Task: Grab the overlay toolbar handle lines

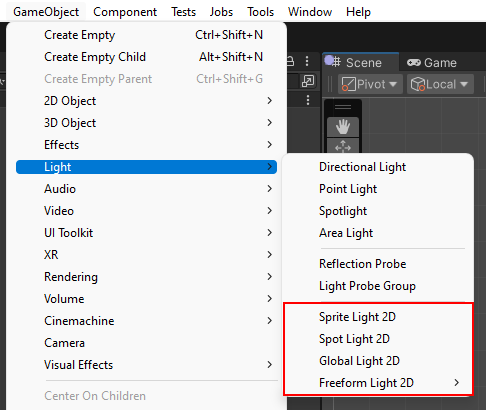Action: (343, 107)
